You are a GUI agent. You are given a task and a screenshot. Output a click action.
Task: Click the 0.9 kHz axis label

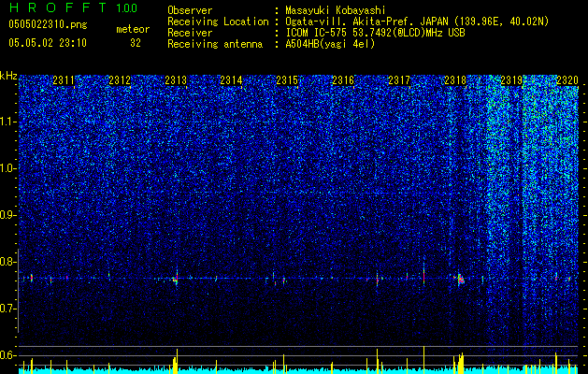(x=7, y=215)
